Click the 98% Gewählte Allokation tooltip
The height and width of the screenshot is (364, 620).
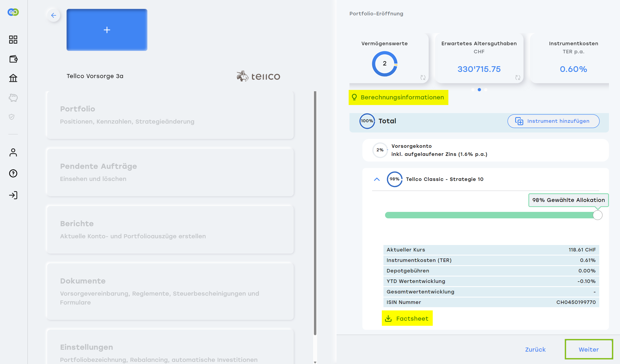point(569,200)
